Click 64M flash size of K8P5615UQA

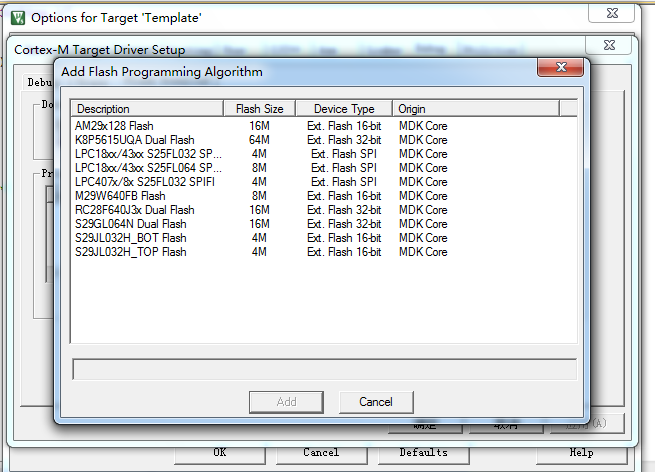pos(259,140)
